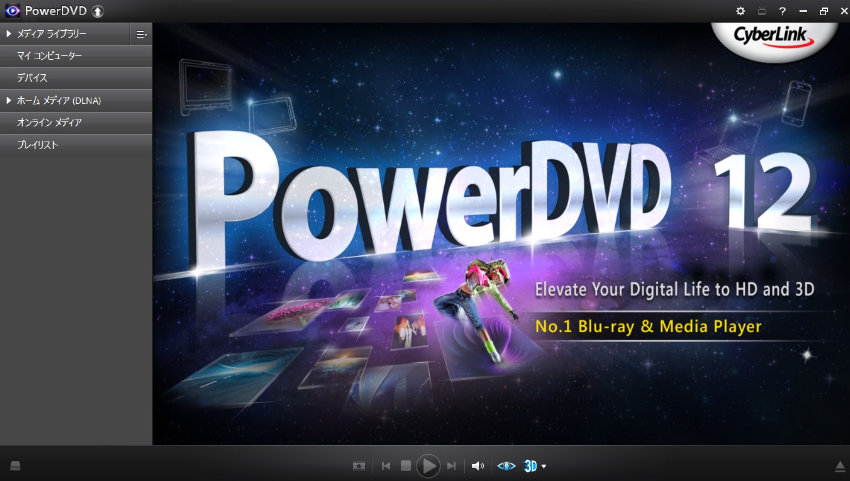Switch to cinema/TV mode icon
Image resolution: width=850 pixels, height=481 pixels.
762,11
